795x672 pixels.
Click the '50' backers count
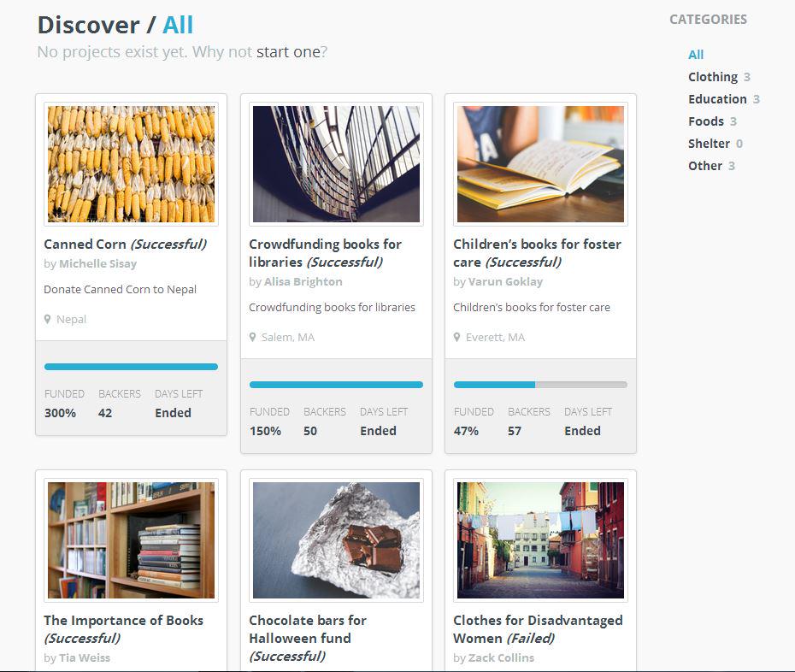(310, 431)
